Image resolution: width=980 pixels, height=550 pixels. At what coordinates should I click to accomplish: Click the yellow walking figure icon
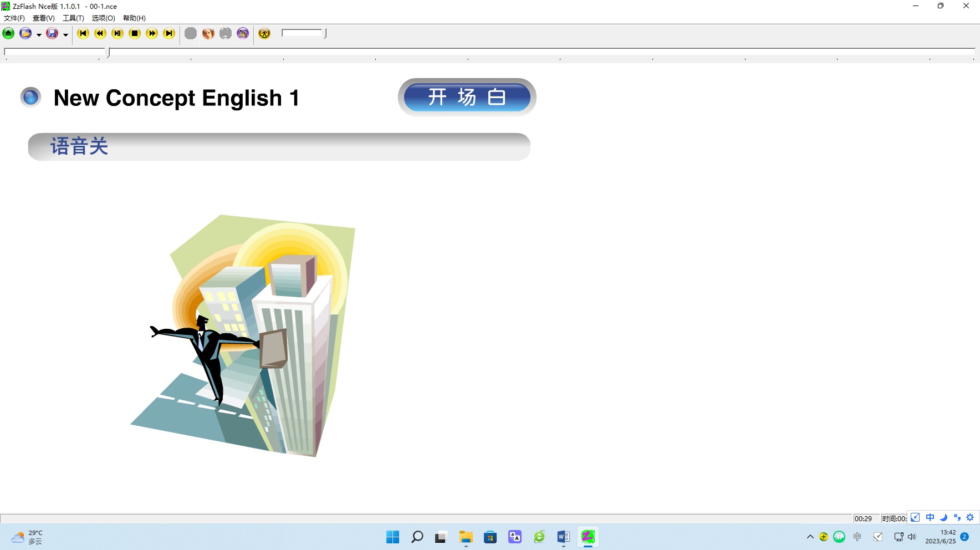tap(264, 33)
